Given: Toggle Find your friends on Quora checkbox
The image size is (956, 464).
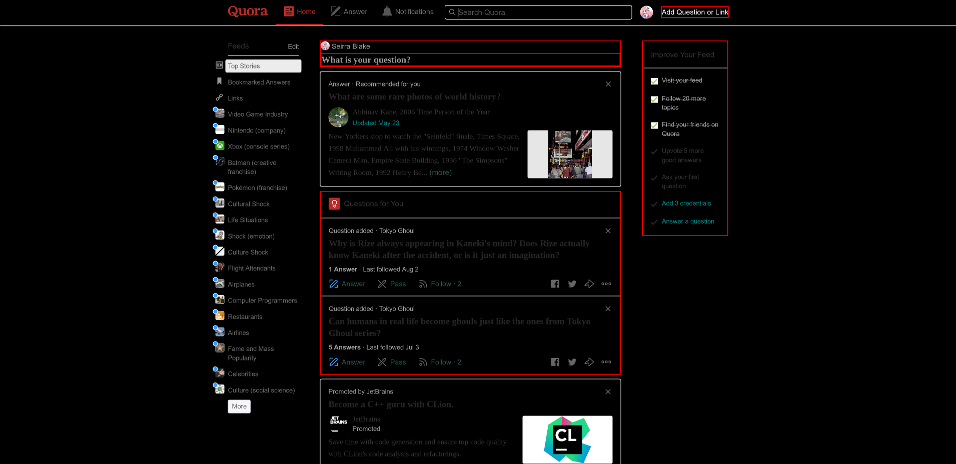Looking at the screenshot, I should tap(654, 125).
